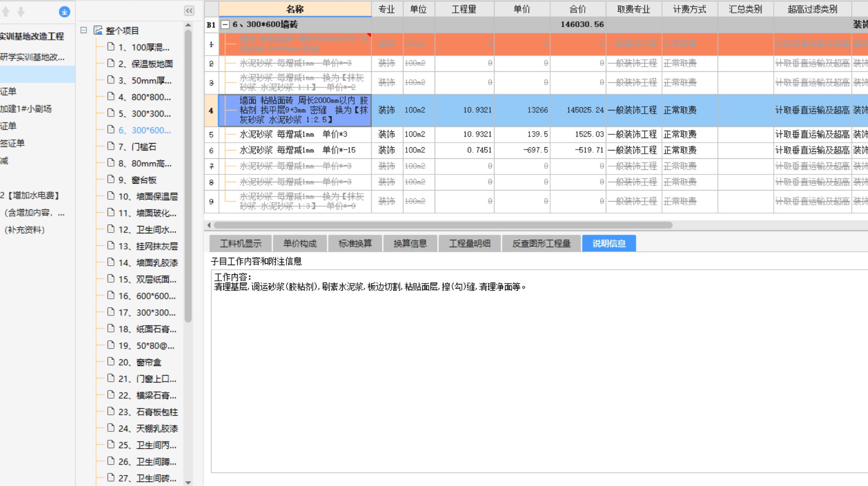Open the 说明信息 tab
Viewport: 868px width, 486px height.
click(609, 243)
